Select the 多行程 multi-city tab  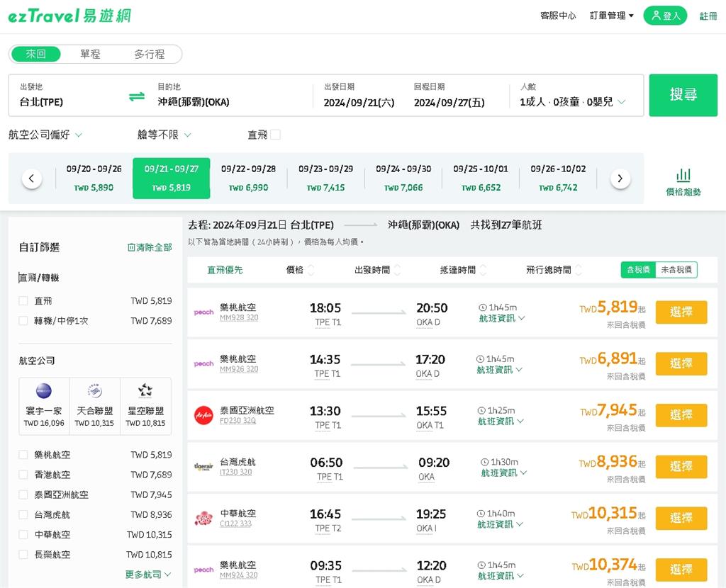(149, 54)
